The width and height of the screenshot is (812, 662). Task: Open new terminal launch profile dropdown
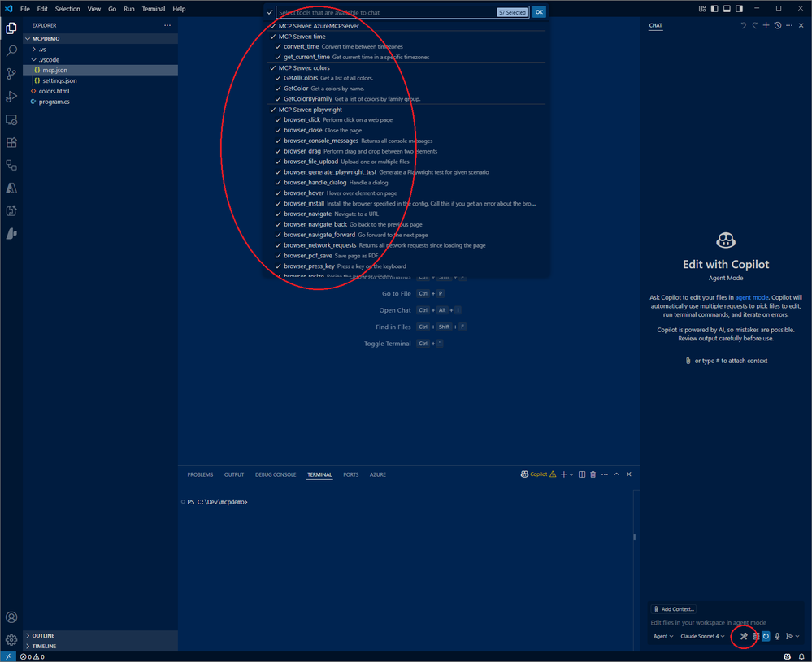(571, 474)
